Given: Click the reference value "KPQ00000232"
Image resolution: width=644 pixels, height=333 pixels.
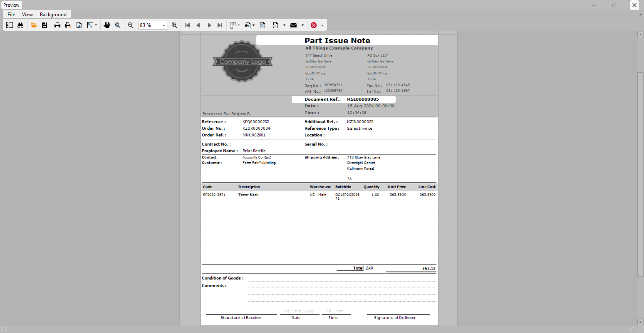Looking at the screenshot, I should (256, 122).
